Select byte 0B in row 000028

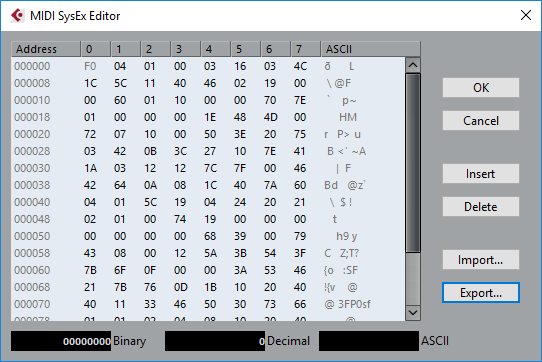[x=150, y=151]
